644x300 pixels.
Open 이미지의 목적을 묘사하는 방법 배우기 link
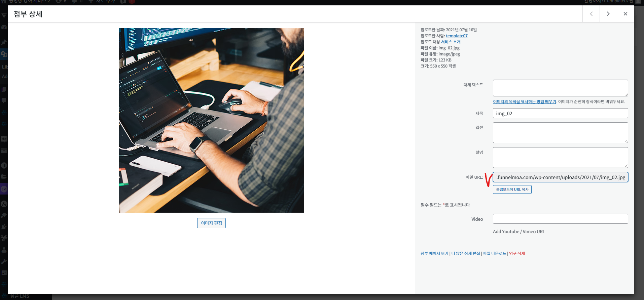pyautogui.click(x=524, y=101)
